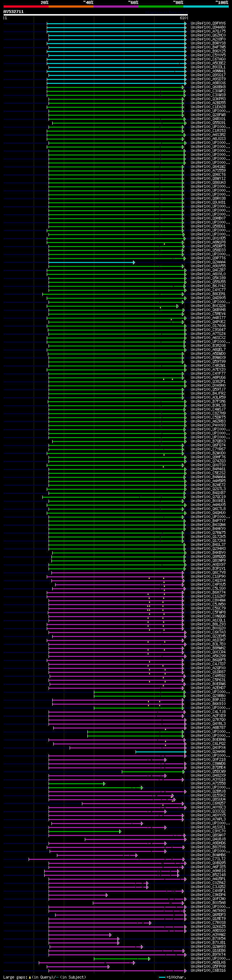This screenshot has height=980, width=232.
Task: Click the UniRef100_C9KDP4 label
Action: coord(208,895)
